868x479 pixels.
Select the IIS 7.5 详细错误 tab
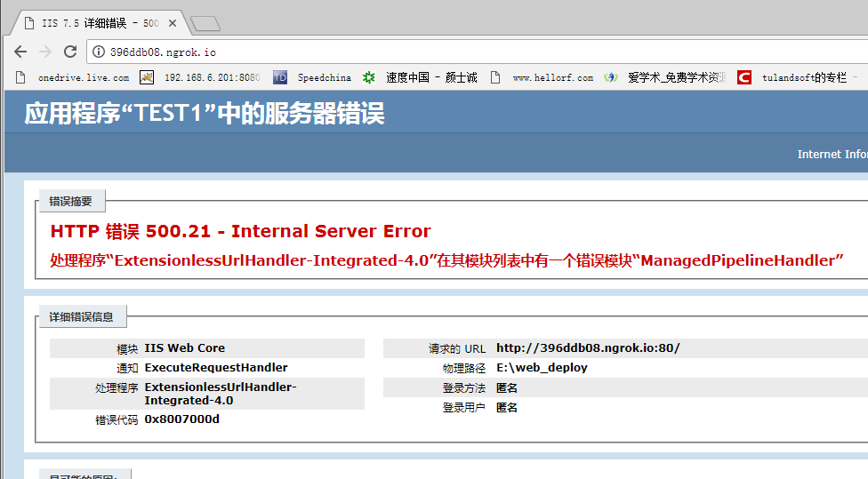coord(100,23)
